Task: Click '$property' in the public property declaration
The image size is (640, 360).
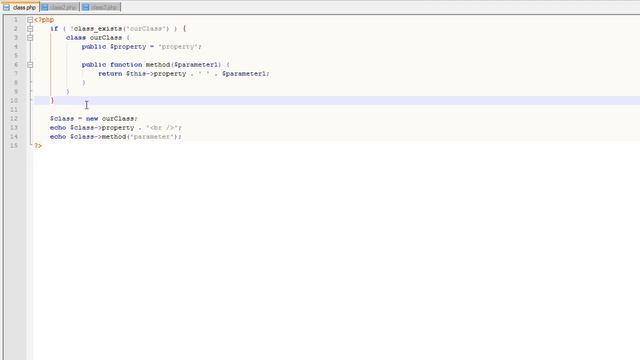Action: click(x=128, y=47)
